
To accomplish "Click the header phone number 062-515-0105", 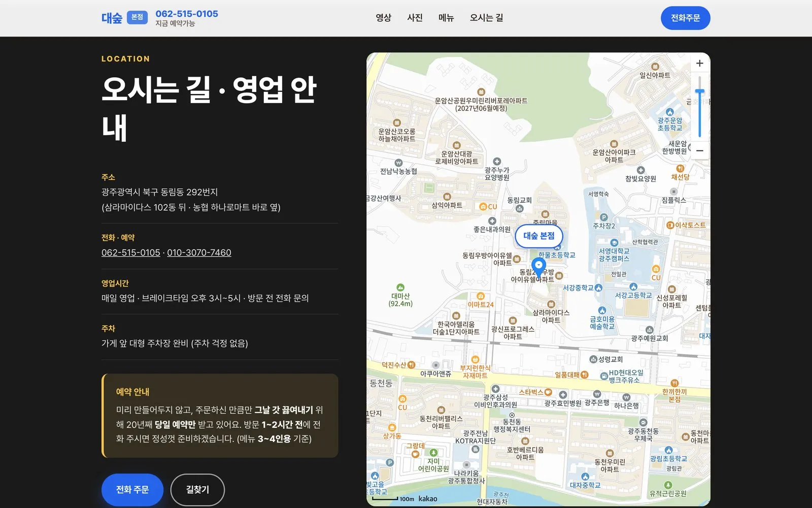I will 187,14.
